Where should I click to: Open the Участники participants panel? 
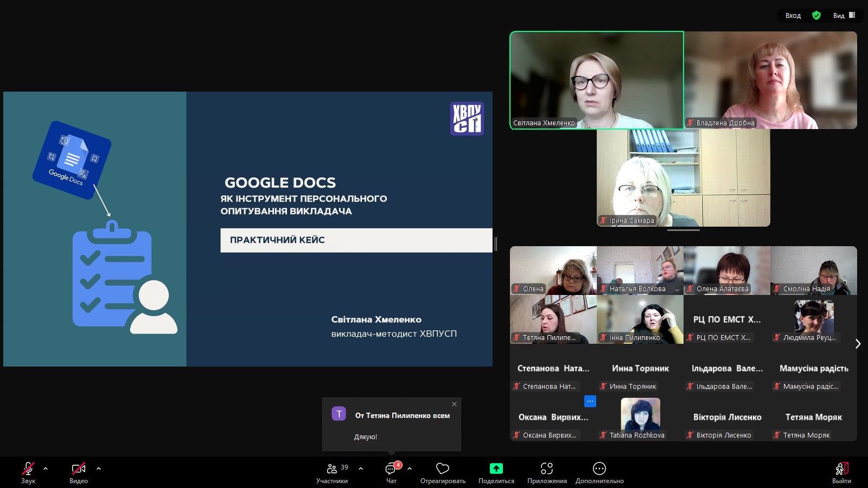[332, 472]
